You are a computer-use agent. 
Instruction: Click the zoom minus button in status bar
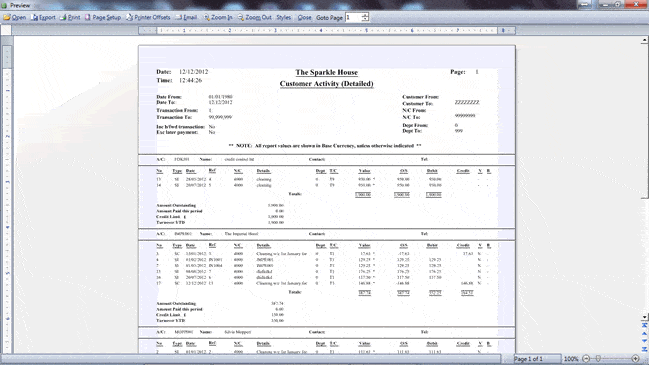click(x=586, y=358)
